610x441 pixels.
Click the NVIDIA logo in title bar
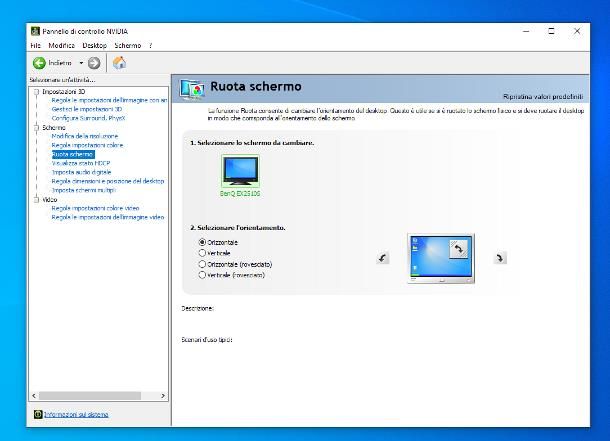tap(35, 31)
